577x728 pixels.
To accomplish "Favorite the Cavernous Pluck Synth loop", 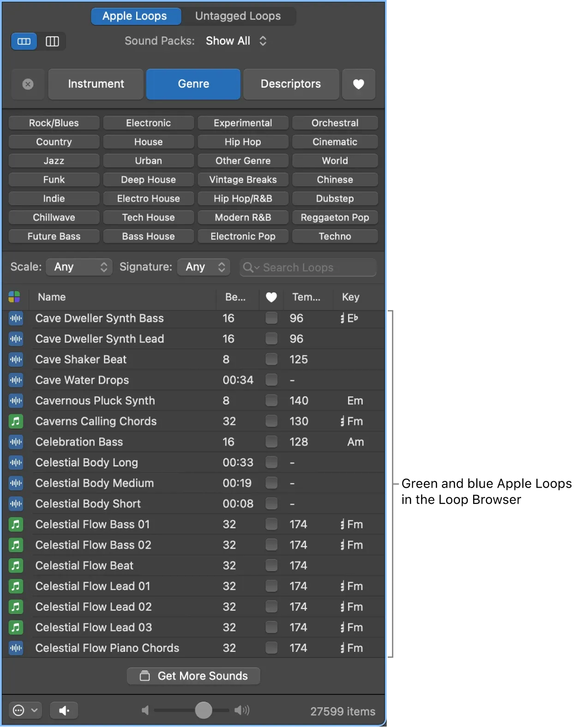I will [x=271, y=401].
